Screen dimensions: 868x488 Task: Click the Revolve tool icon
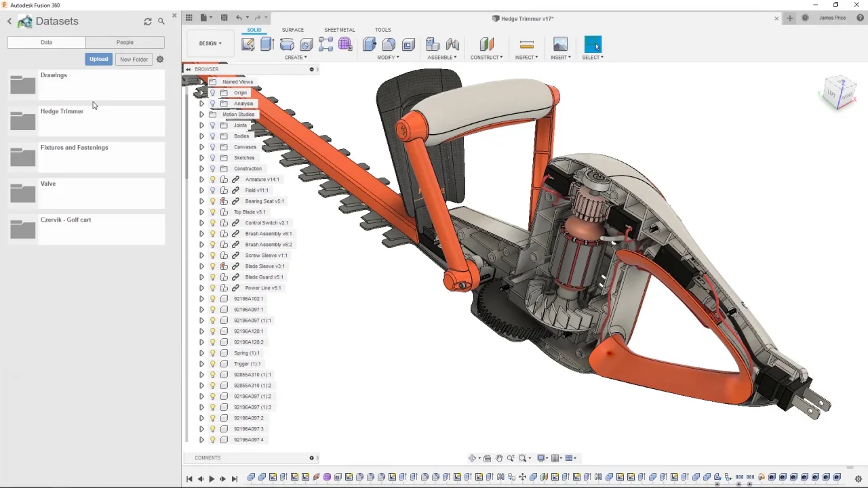[287, 45]
